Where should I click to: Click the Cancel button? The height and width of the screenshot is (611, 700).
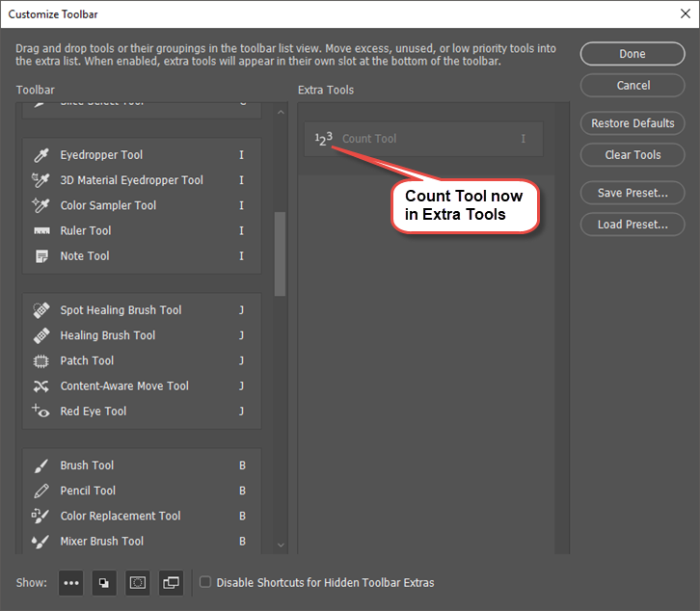[633, 85]
